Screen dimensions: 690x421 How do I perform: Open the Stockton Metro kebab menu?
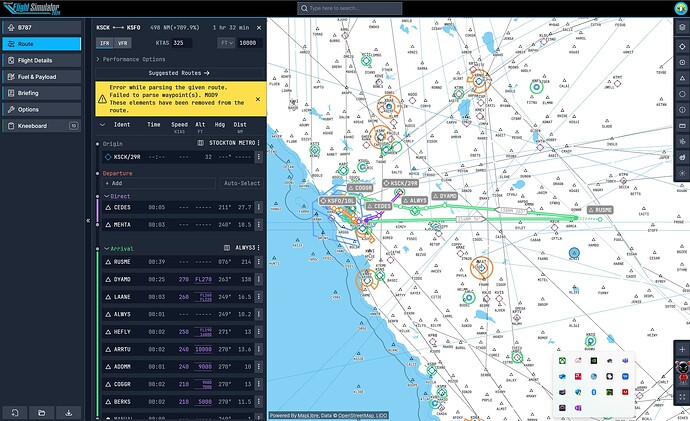click(259, 143)
